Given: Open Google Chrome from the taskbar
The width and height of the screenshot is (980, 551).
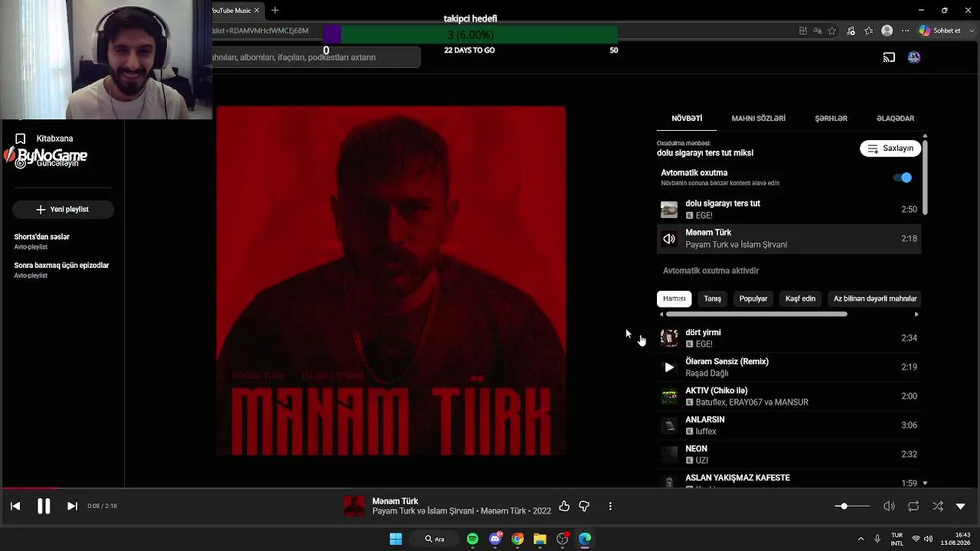Looking at the screenshot, I should (x=518, y=539).
